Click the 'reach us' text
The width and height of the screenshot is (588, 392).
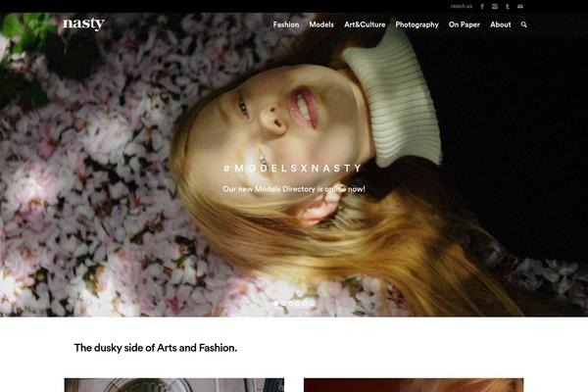click(462, 7)
